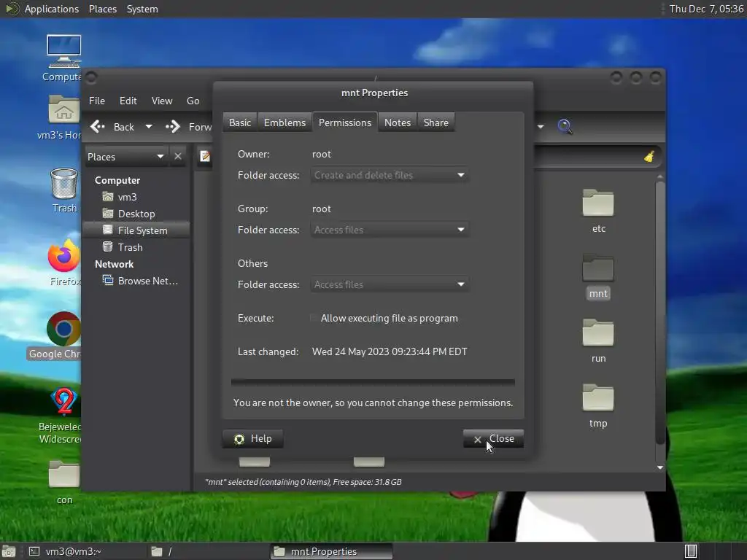Click the search magnifier in file manager toolbar

565,127
